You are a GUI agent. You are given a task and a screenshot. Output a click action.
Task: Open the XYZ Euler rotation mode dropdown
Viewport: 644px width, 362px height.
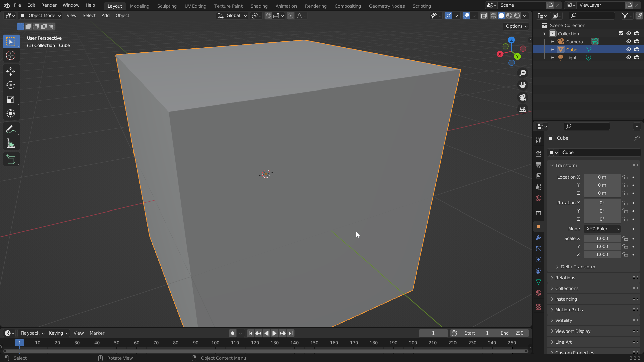click(x=602, y=229)
